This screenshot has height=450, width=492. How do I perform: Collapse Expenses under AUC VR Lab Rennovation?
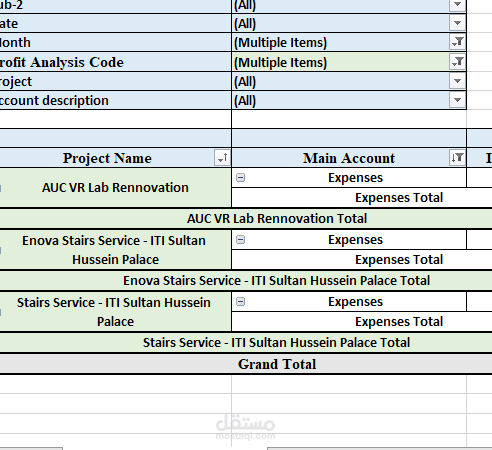click(240, 178)
